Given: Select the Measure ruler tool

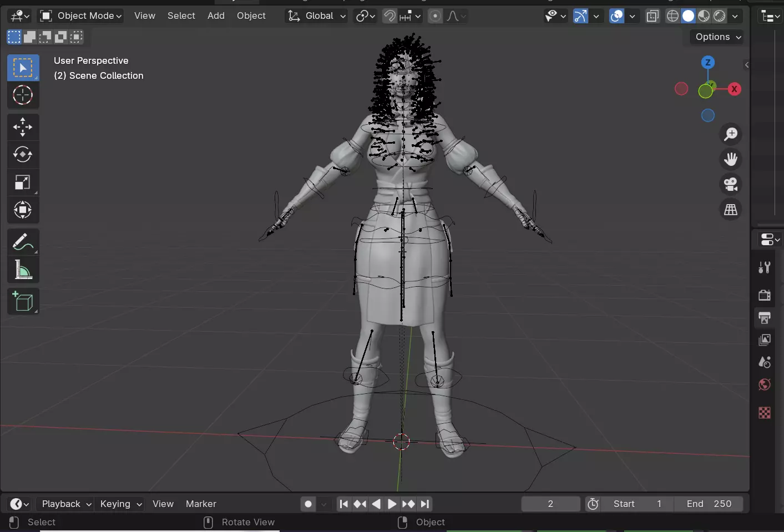Looking at the screenshot, I should 23,270.
